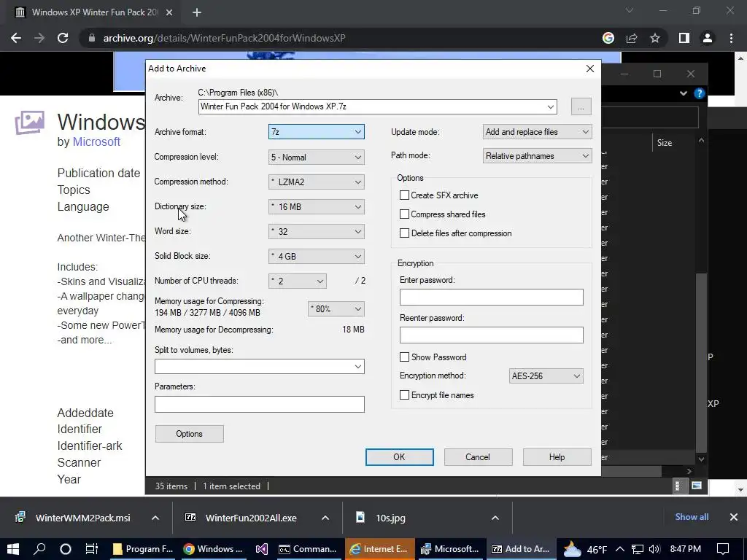The height and width of the screenshot is (560, 747).
Task: Click the image item icon beside the Windows title
Action: coord(29,122)
